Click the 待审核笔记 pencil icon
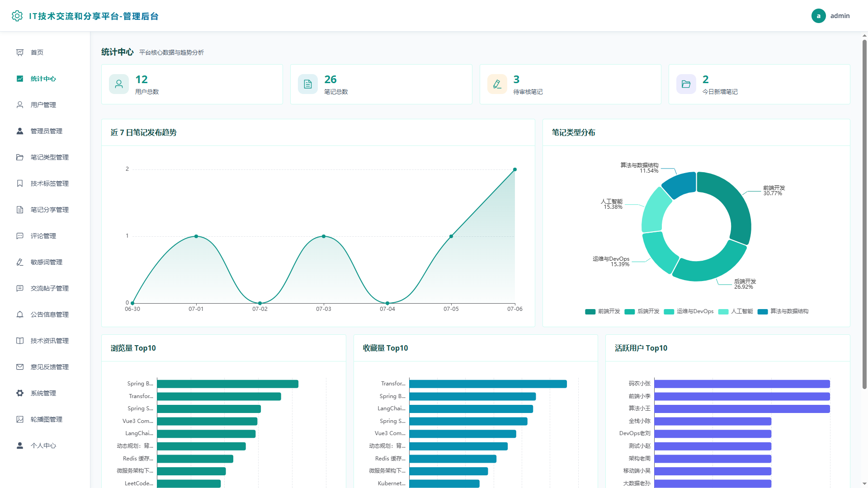Viewport: 868px width, 488px height. click(x=497, y=84)
